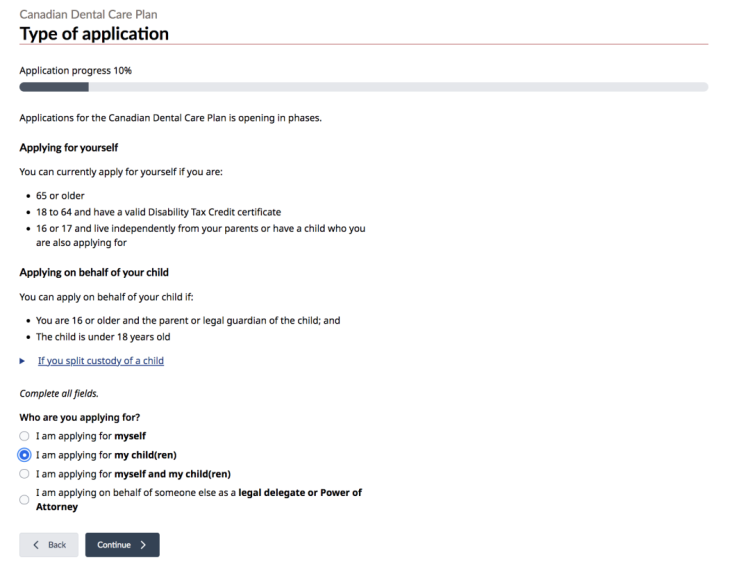
Task: Expand the split custody disclosure triangle
Action: 23,361
